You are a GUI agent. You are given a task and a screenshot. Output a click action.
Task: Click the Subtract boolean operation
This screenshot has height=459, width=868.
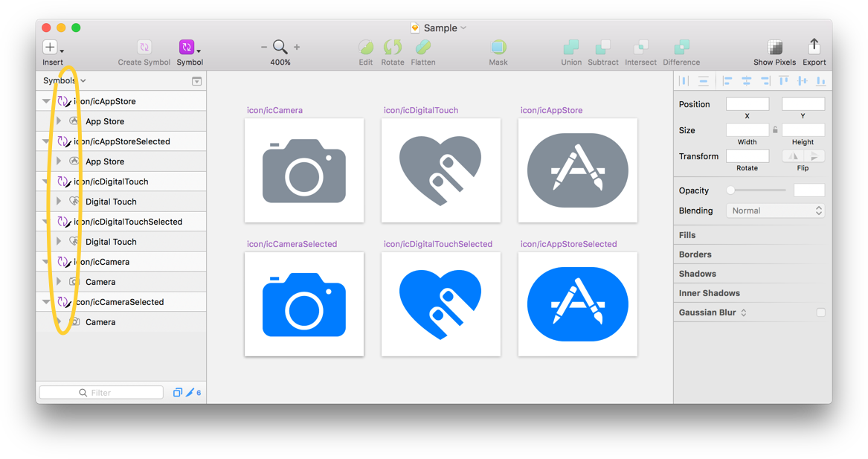point(602,47)
